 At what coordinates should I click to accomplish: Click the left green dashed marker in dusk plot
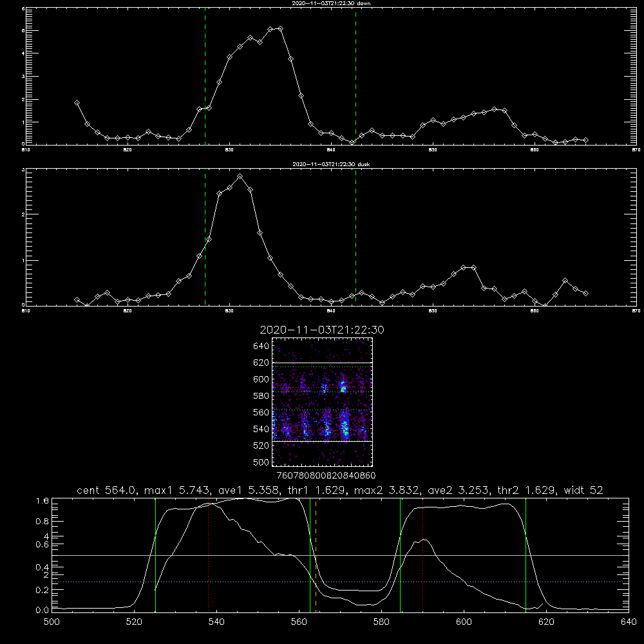tap(205, 237)
